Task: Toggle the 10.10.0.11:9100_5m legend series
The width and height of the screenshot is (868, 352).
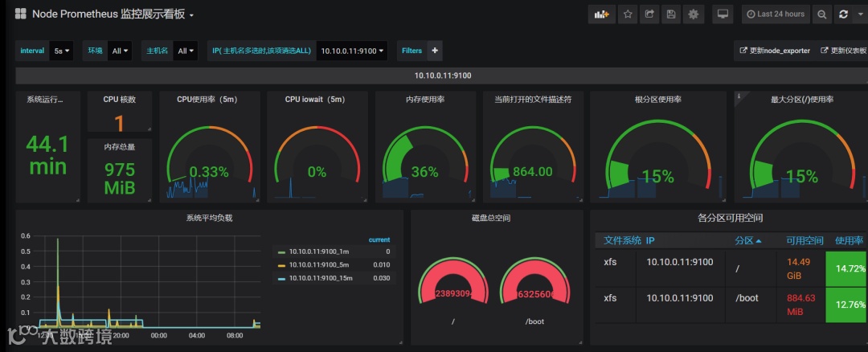Action: [x=319, y=264]
